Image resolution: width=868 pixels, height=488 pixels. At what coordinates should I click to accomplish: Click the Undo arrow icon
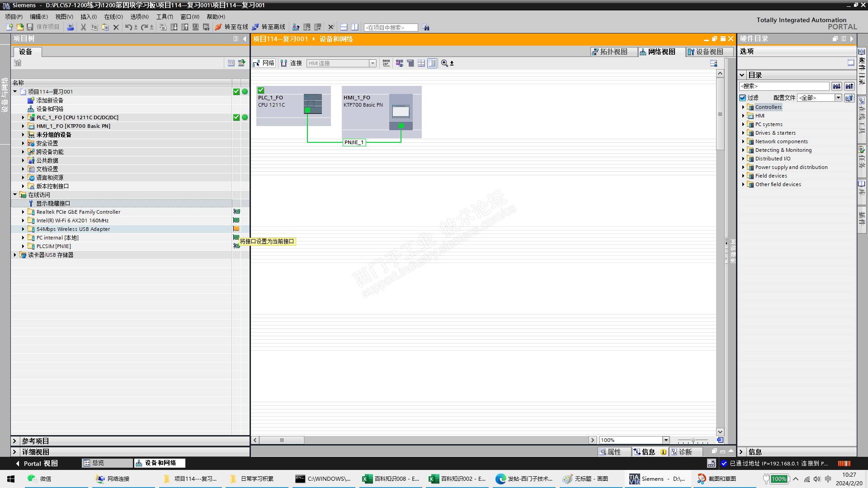(128, 27)
